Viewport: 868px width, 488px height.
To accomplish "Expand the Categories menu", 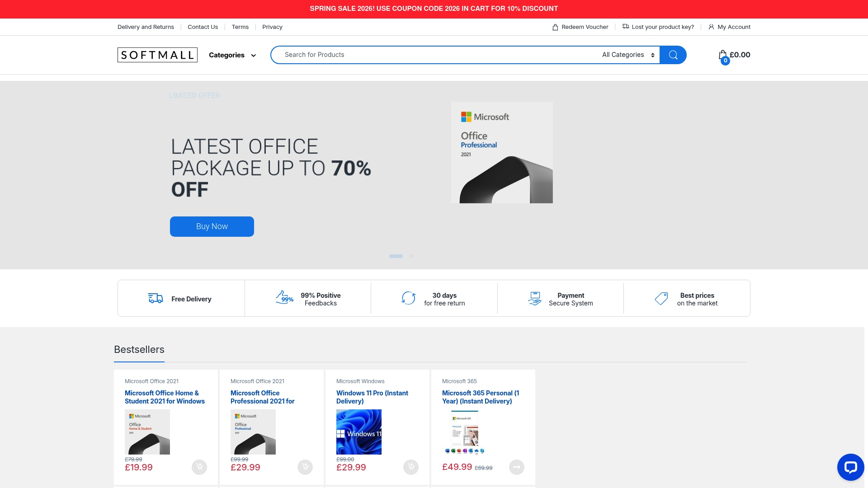I will click(x=232, y=55).
